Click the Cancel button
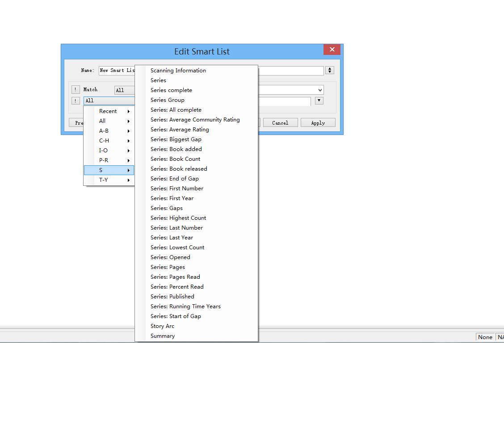The height and width of the screenshot is (428, 504). pyautogui.click(x=280, y=123)
